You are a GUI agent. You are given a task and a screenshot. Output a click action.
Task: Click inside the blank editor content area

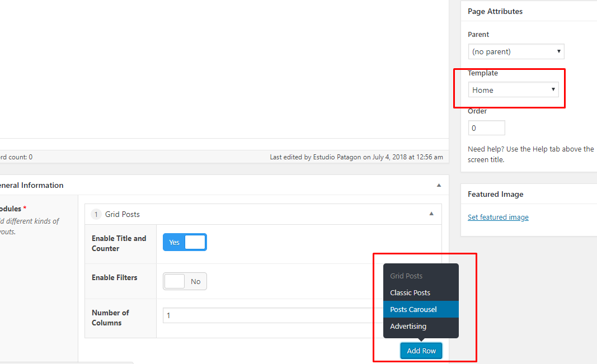(224, 67)
